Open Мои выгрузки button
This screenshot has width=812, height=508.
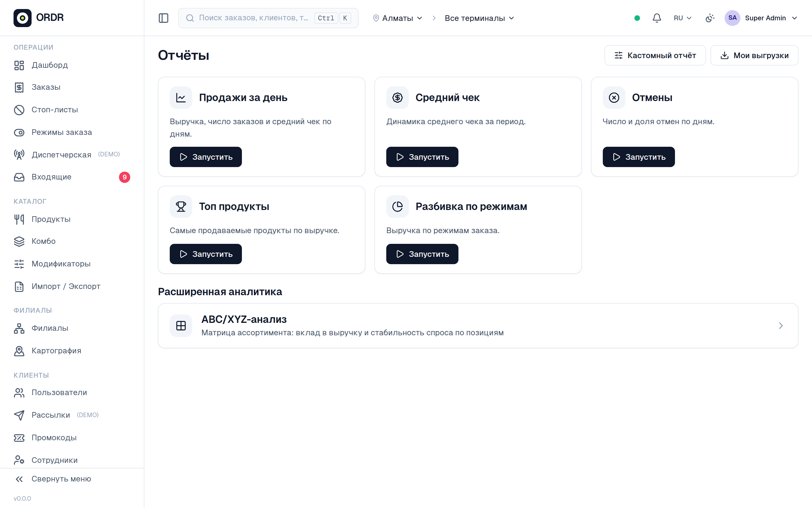[x=754, y=55]
